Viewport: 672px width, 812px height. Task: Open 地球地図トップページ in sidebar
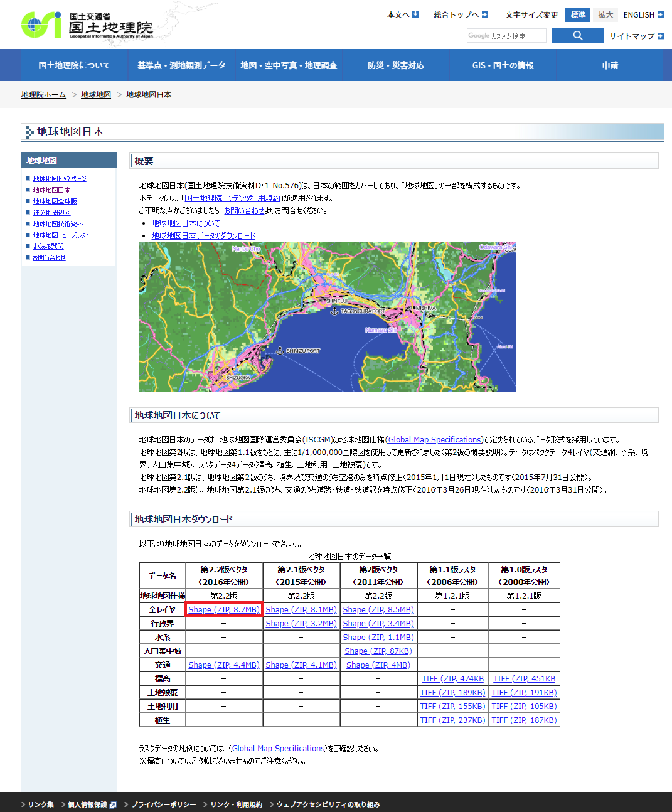click(x=60, y=179)
